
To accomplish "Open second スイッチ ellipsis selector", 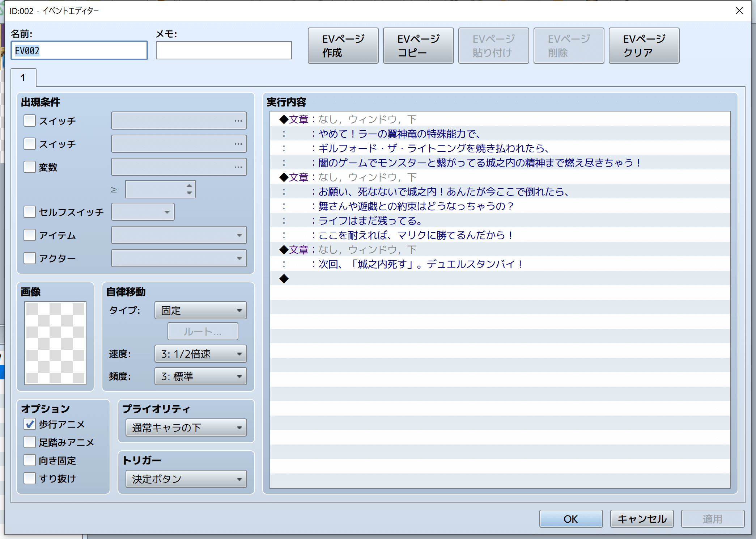I will coord(238,144).
